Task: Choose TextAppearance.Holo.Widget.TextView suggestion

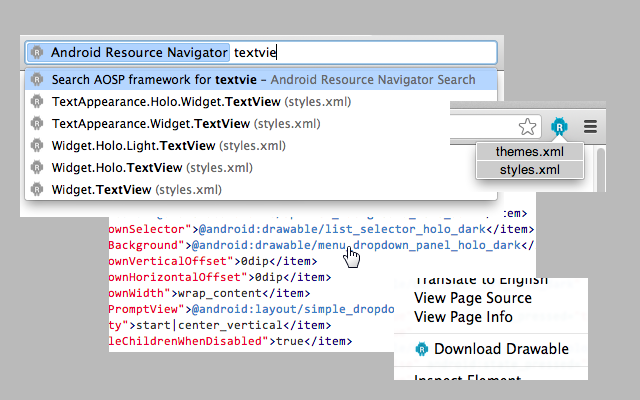Action: click(x=261, y=102)
